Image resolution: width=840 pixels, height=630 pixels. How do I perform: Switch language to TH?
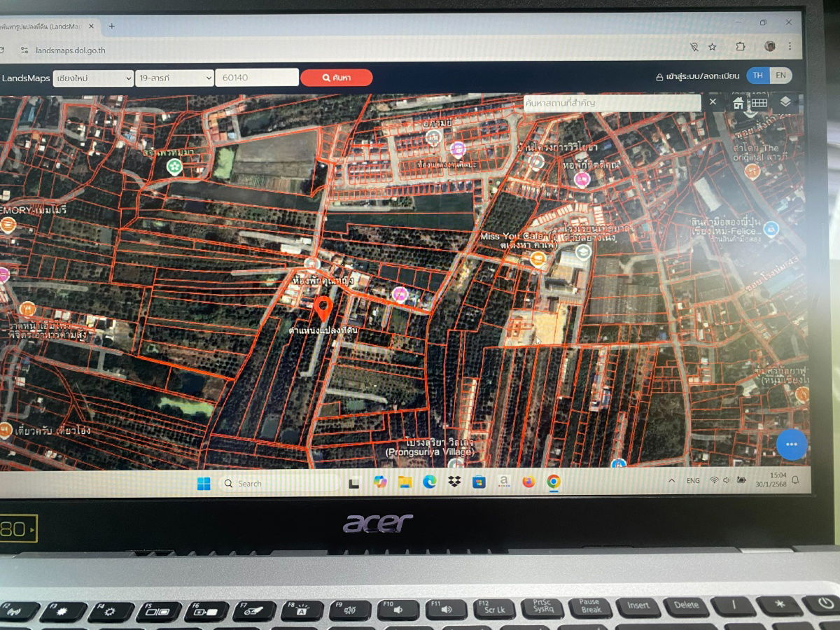[758, 76]
